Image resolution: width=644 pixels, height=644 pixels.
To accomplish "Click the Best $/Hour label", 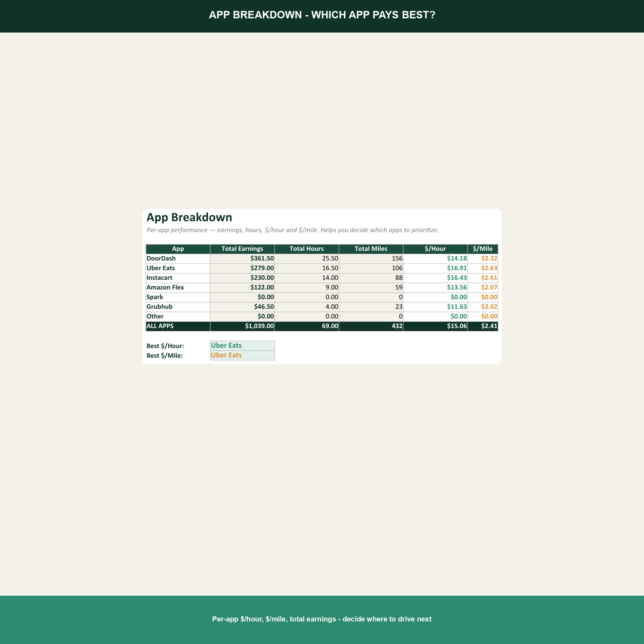I will pyautogui.click(x=165, y=346).
